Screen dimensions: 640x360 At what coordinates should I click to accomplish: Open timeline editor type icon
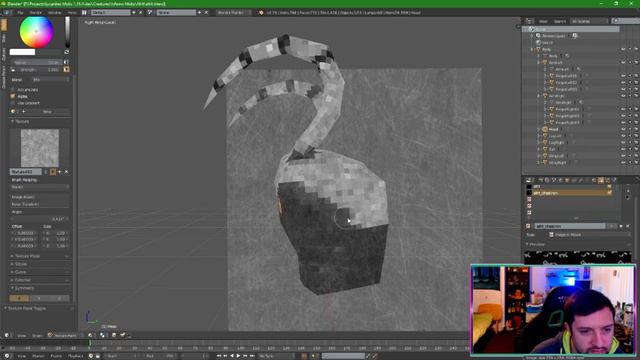click(x=7, y=356)
